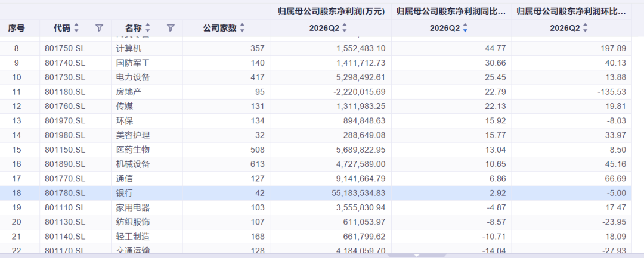Click net profit value 9,141,664.79
Image resolution: width=644 pixels, height=258 pixels.
(361, 178)
